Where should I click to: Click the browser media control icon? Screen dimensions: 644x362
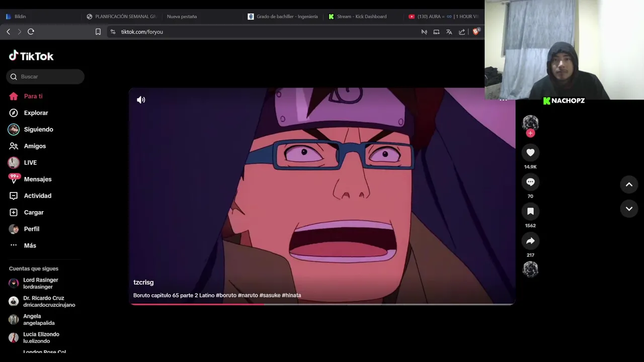coord(424,32)
